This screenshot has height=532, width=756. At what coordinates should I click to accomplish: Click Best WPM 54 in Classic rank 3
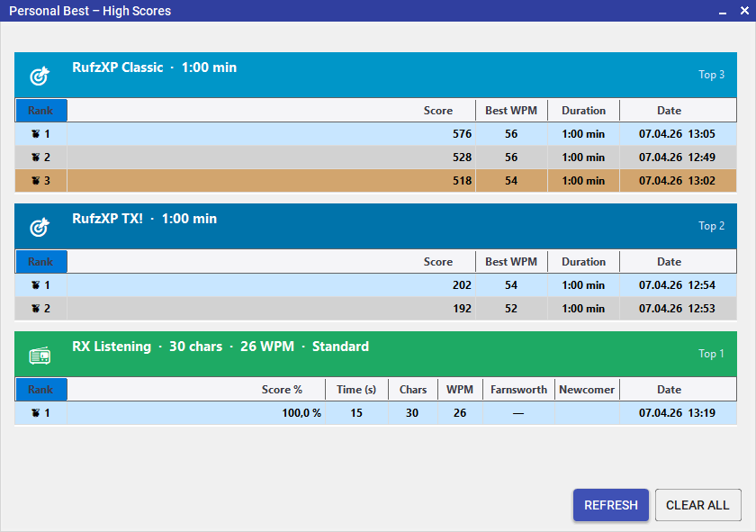[x=511, y=181]
